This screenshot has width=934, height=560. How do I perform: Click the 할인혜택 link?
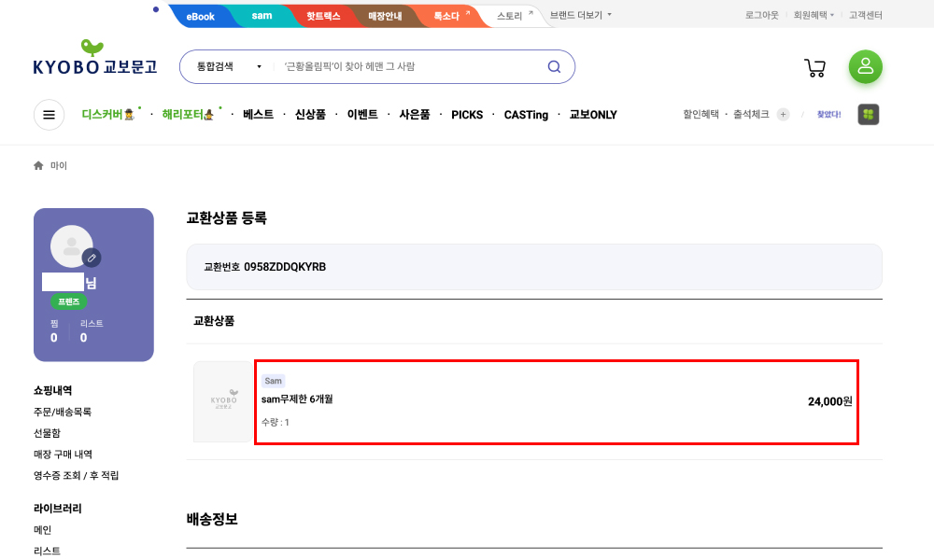(700, 114)
